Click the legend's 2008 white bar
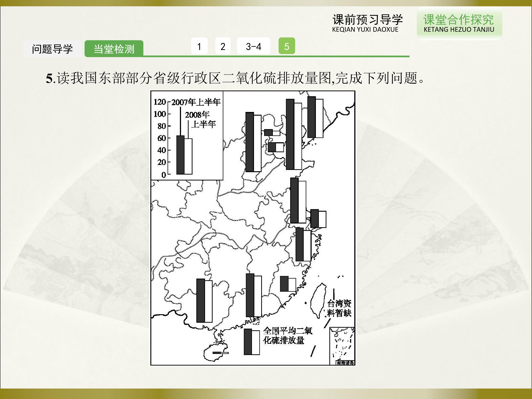The height and width of the screenshot is (399, 532). pos(188,156)
